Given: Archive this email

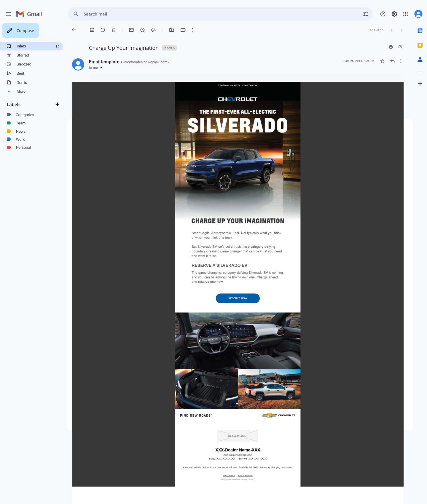Looking at the screenshot, I should coord(92,30).
